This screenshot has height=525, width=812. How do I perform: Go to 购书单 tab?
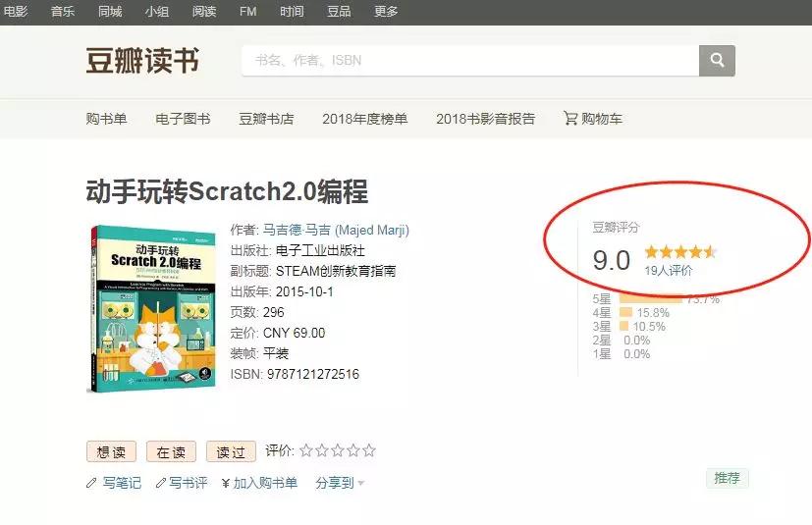coord(106,119)
